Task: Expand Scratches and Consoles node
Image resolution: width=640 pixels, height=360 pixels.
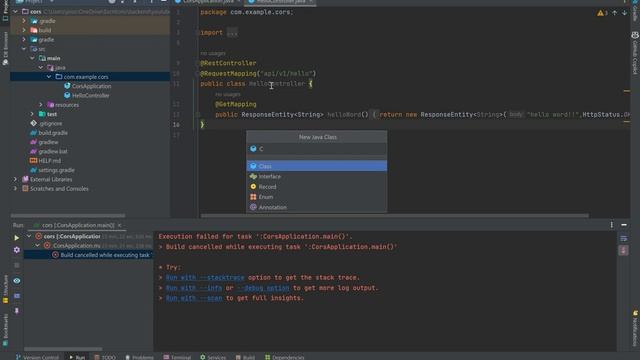Action: point(16,189)
